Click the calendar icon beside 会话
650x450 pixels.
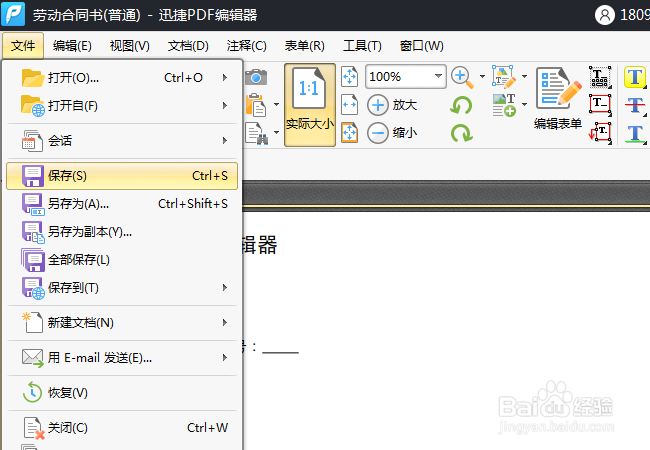point(32,141)
